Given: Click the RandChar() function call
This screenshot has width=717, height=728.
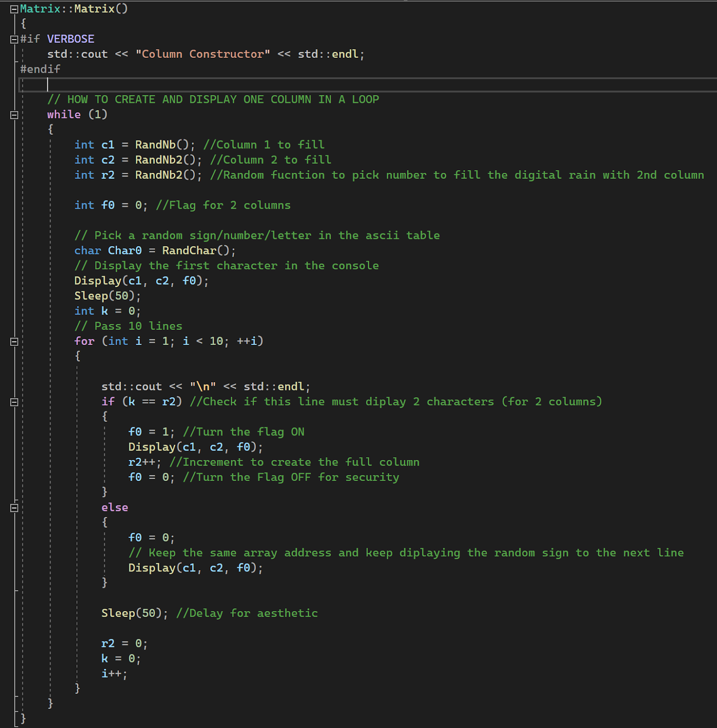Looking at the screenshot, I should coord(196,251).
